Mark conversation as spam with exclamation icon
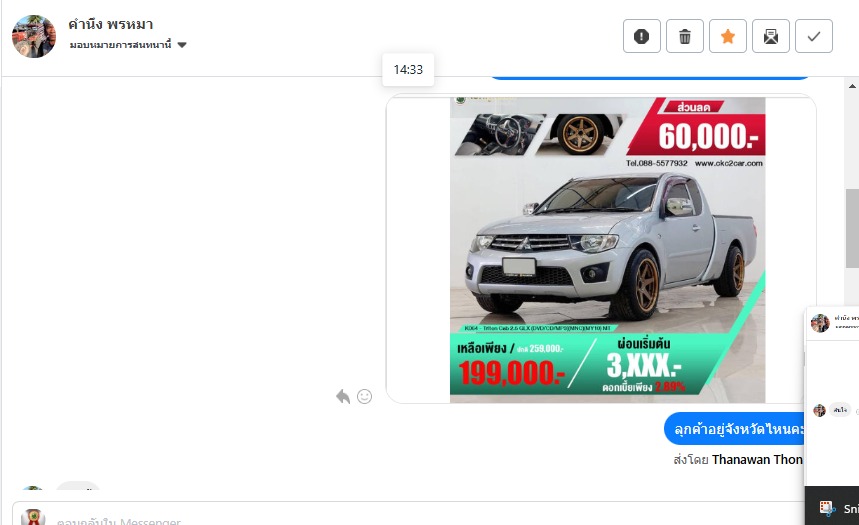The height and width of the screenshot is (525, 859). [x=642, y=36]
